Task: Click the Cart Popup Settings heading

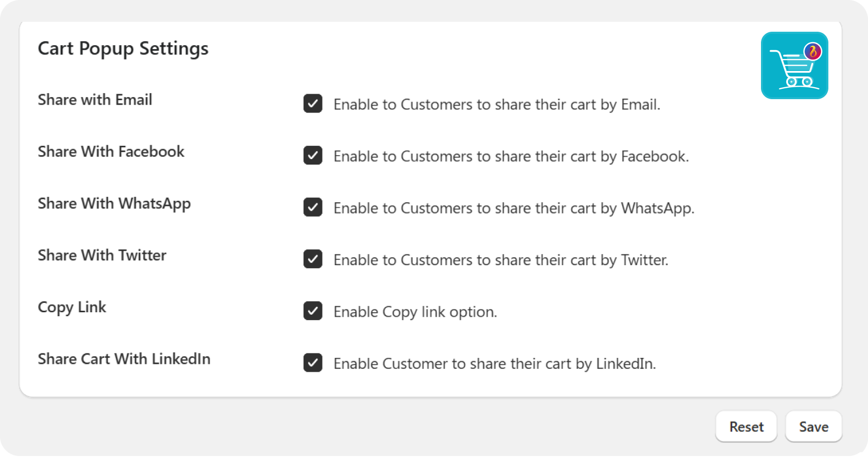Action: point(123,49)
